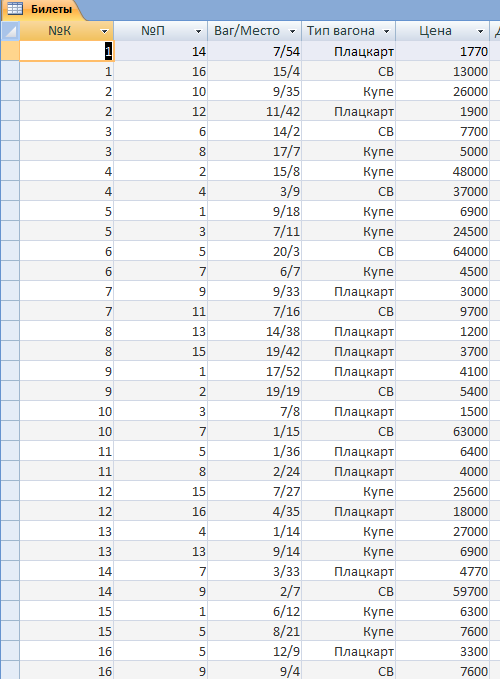The width and height of the screenshot is (500, 679).
Task: Click the Ваг/Место cell 7/54
Action: pyautogui.click(x=255, y=51)
